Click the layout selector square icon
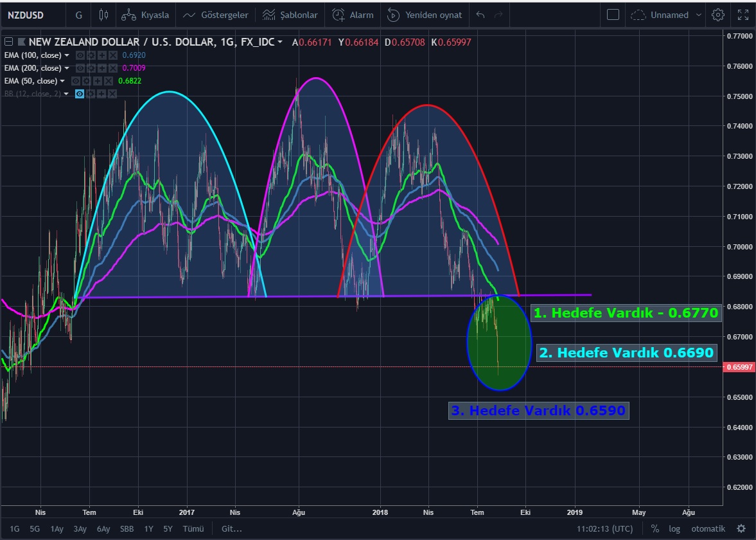 [x=613, y=15]
